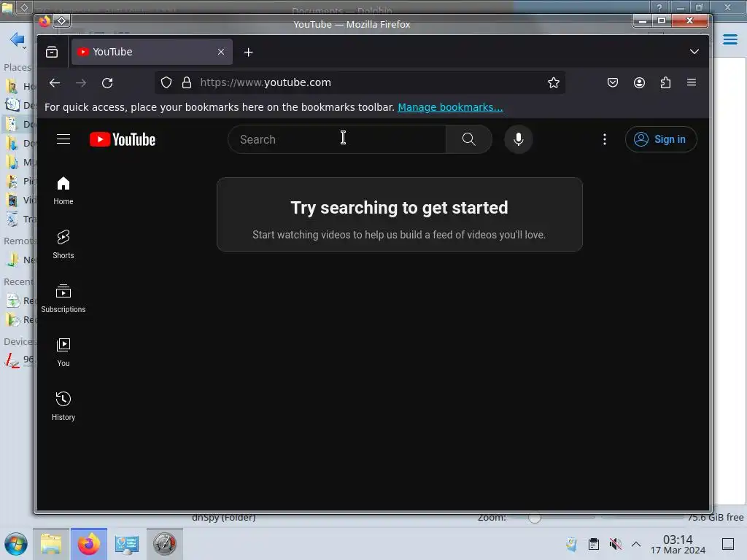Open the speedometer taskbar application

click(x=165, y=544)
